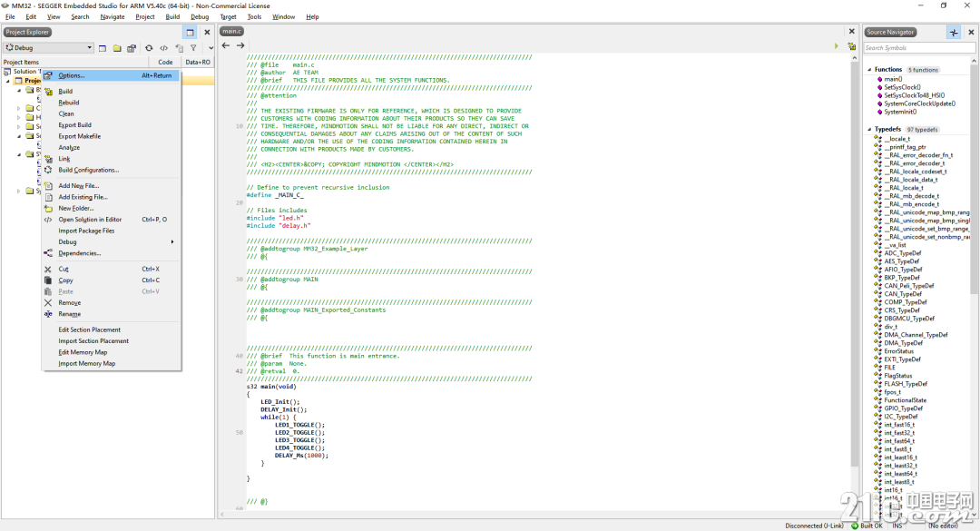The image size is (980, 531).
Task: Select Export Makefile menu entry
Action: point(79,136)
